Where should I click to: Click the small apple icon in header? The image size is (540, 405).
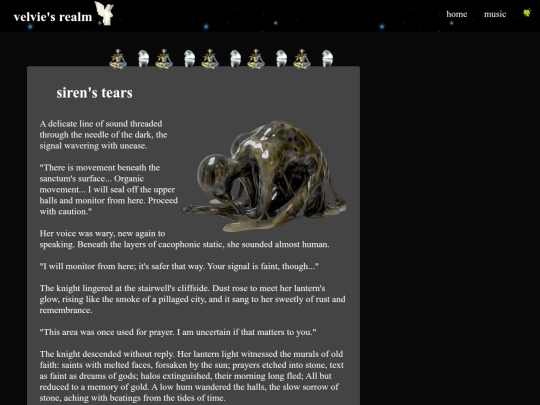tap(527, 13)
